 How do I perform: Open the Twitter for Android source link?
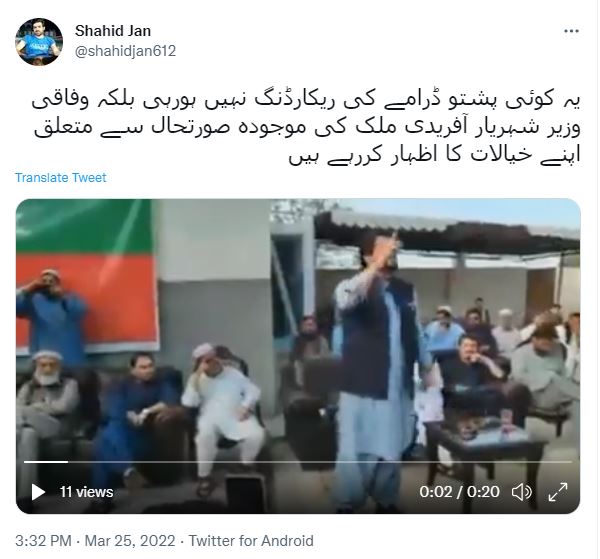tap(251, 541)
